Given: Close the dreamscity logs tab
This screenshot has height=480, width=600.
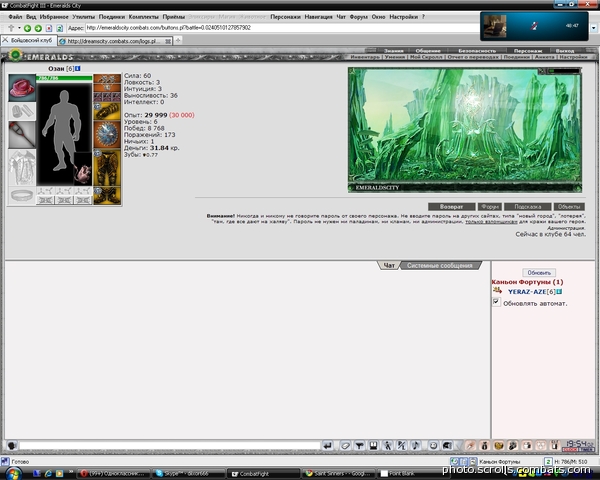Looking at the screenshot, I should 168,41.
